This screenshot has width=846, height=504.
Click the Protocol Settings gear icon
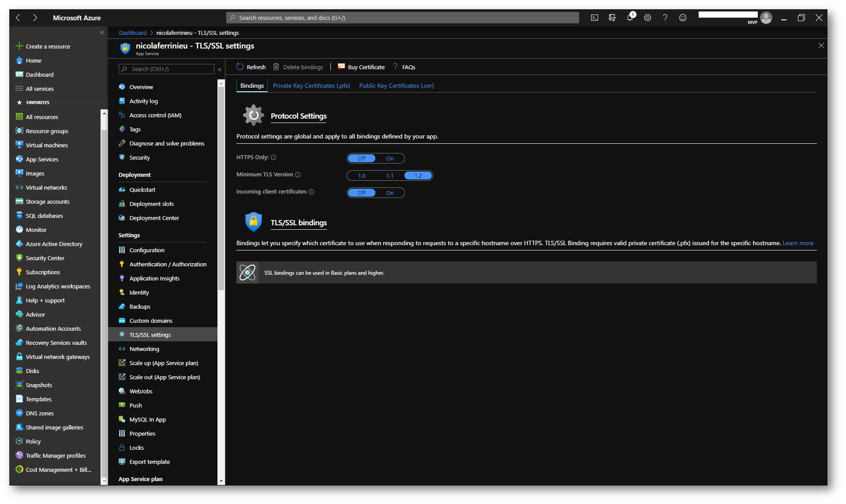(x=253, y=116)
